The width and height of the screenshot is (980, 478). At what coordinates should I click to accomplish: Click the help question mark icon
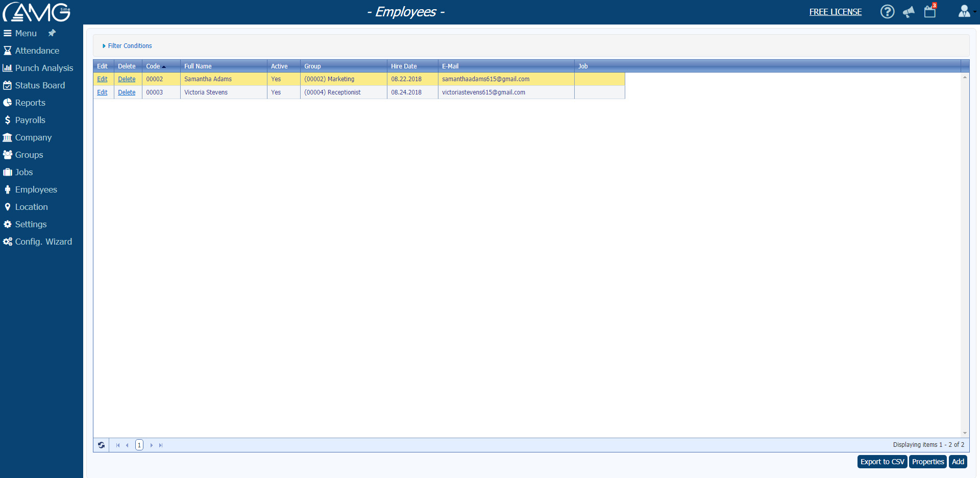tap(887, 12)
